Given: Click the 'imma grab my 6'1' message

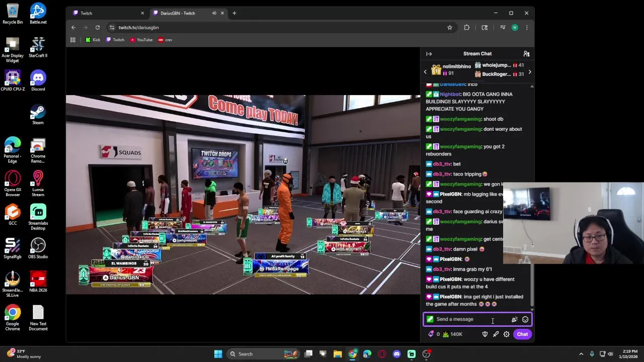Looking at the screenshot, I should [x=472, y=269].
